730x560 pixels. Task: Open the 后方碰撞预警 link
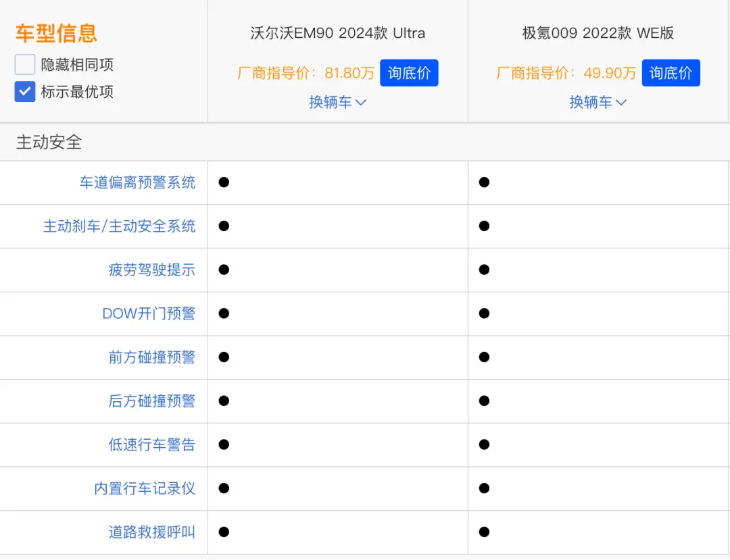click(152, 401)
